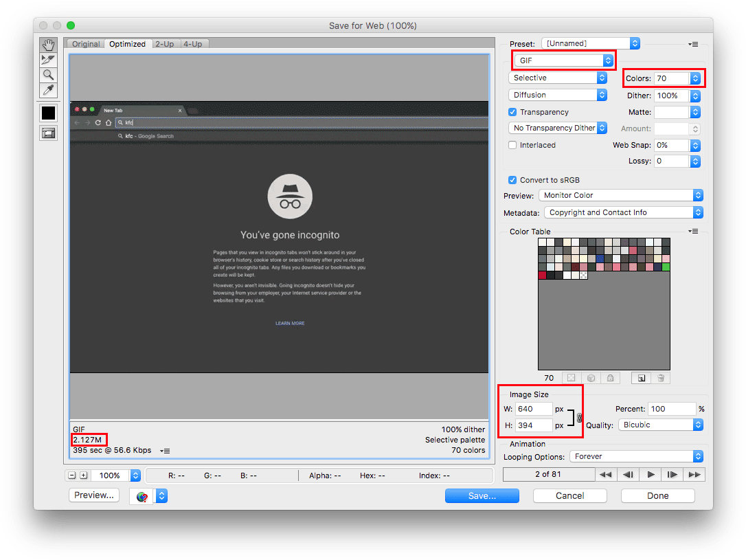The image size is (746, 560).
Task: Uncheck Convert to sRGB
Action: click(x=512, y=180)
